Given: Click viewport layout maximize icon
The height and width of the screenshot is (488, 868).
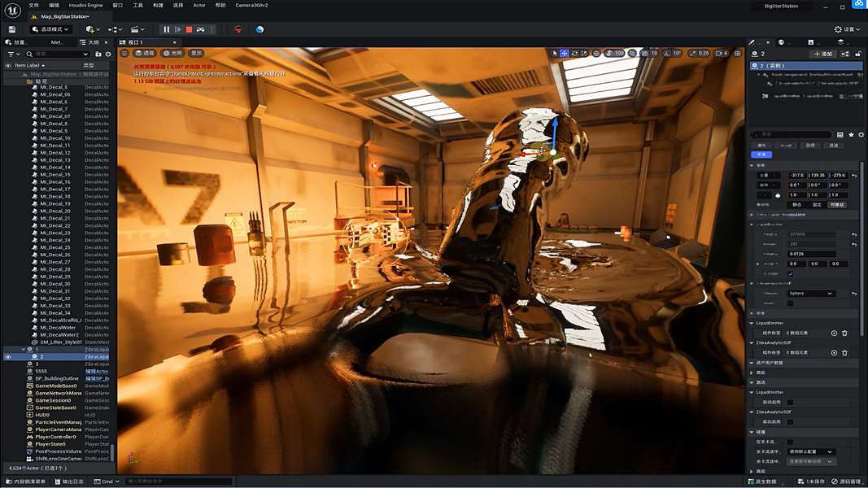Looking at the screenshot, I should point(737,53).
